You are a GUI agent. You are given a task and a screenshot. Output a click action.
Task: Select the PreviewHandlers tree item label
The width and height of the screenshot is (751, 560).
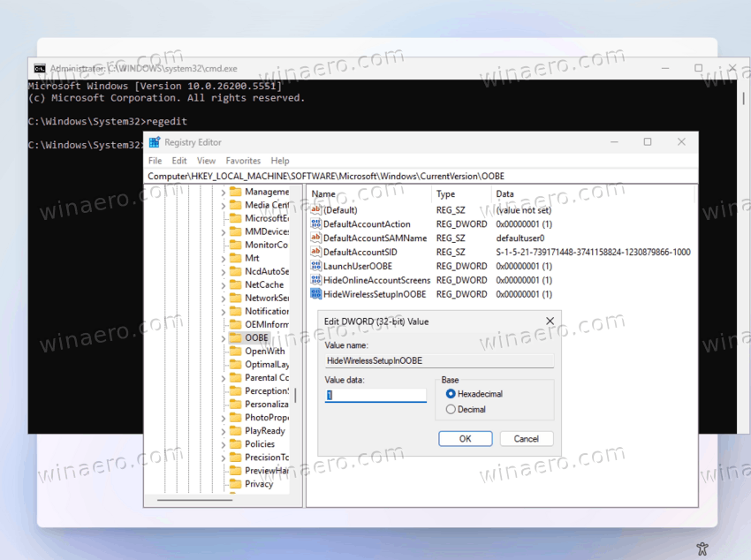click(x=267, y=471)
